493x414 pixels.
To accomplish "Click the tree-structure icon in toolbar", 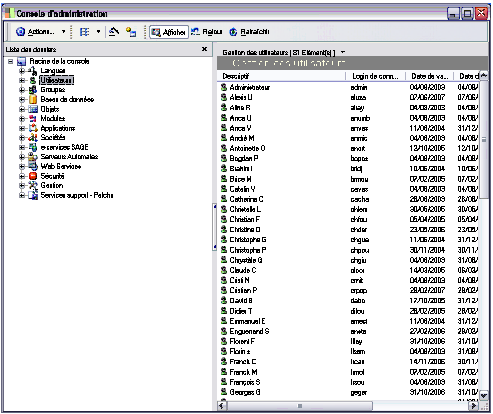I will coord(131,32).
